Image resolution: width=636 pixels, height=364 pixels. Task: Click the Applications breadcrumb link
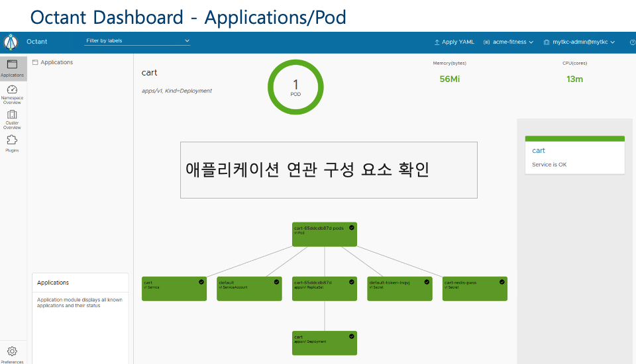(57, 62)
